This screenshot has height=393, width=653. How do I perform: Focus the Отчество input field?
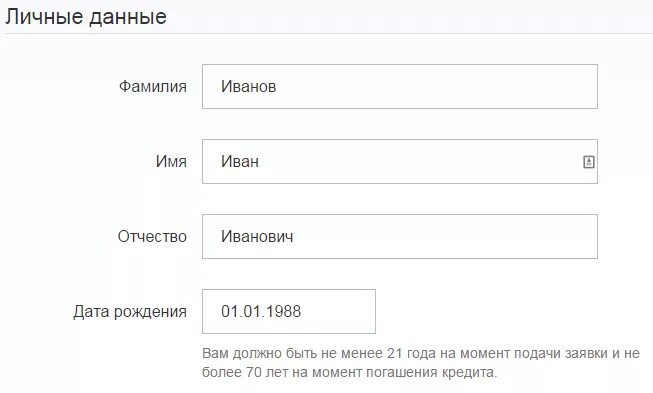point(400,236)
